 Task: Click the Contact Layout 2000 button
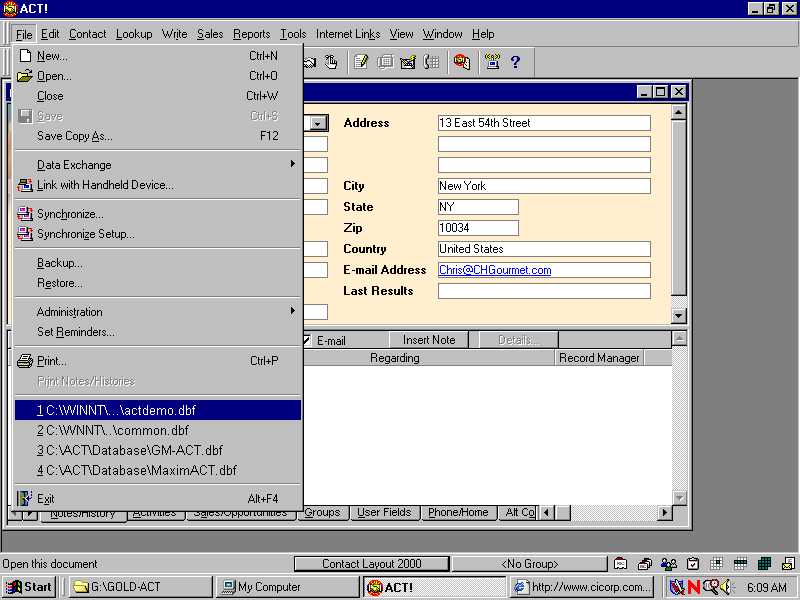click(371, 564)
